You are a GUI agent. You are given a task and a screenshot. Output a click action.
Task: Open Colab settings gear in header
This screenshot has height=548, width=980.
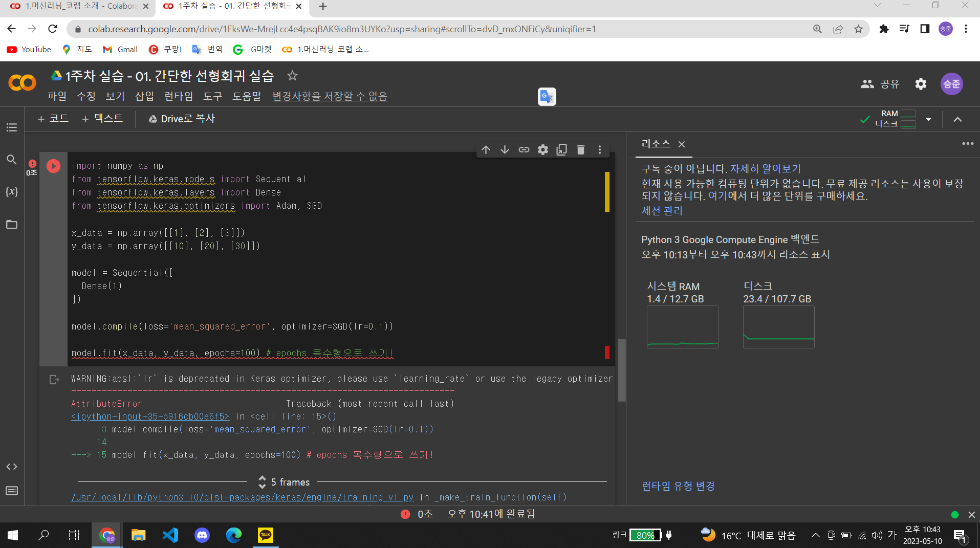921,84
